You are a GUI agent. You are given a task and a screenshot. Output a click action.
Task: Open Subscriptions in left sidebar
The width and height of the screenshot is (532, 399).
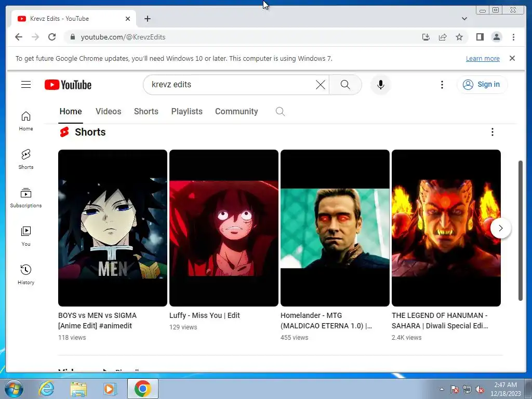click(26, 198)
